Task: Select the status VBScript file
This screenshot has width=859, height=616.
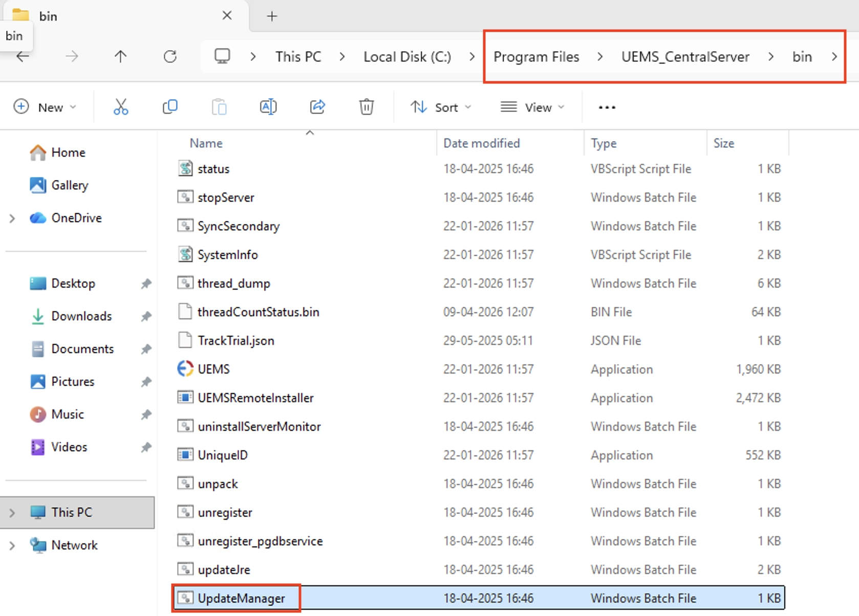Action: (x=479, y=169)
